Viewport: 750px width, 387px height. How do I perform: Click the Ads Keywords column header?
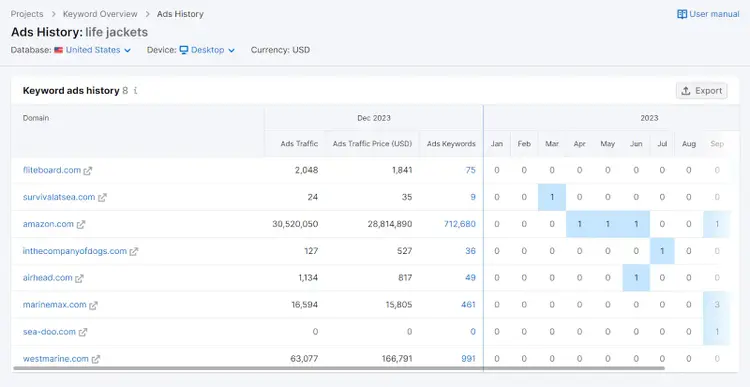click(451, 144)
